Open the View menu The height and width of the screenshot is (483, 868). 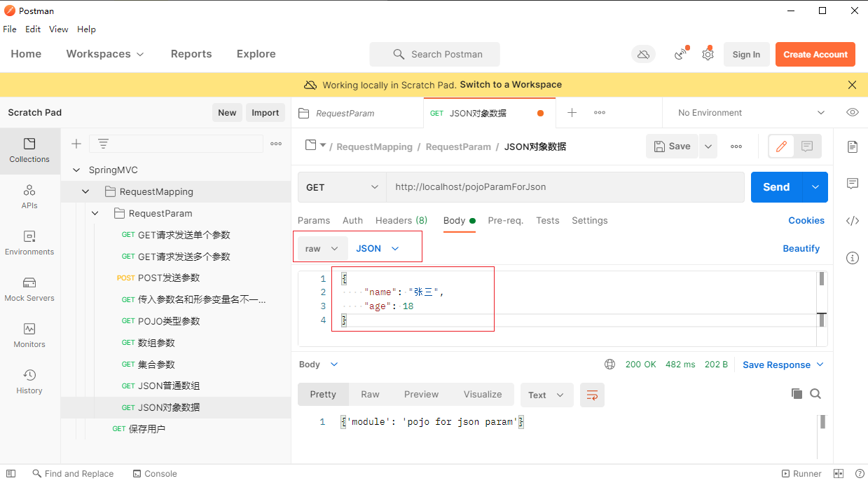58,29
